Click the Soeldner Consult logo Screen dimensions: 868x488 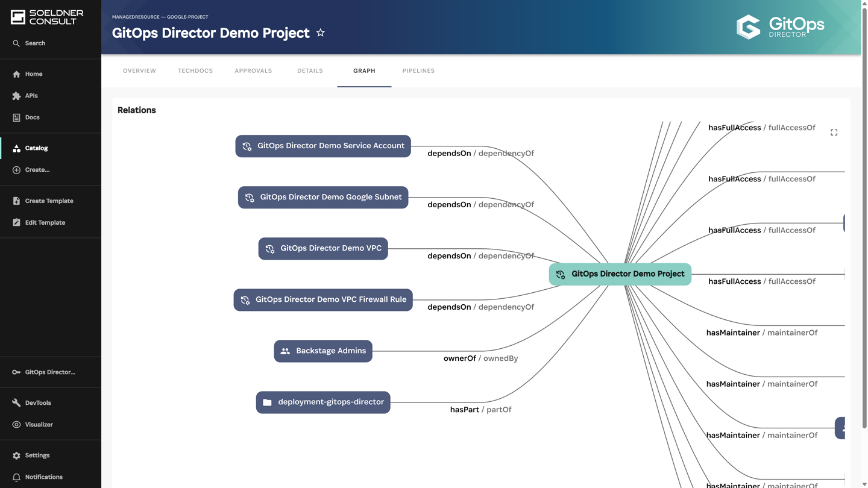(x=47, y=17)
